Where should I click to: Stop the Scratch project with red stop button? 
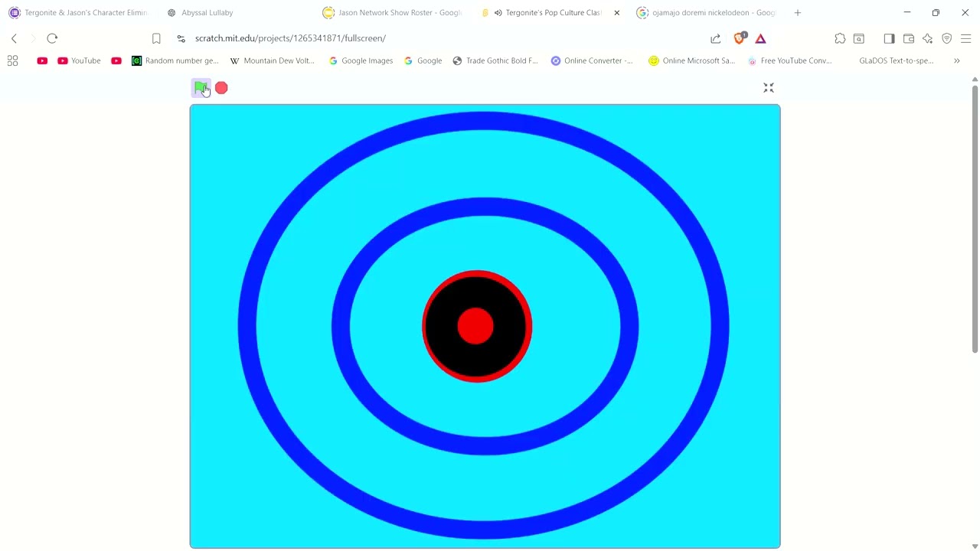click(221, 88)
